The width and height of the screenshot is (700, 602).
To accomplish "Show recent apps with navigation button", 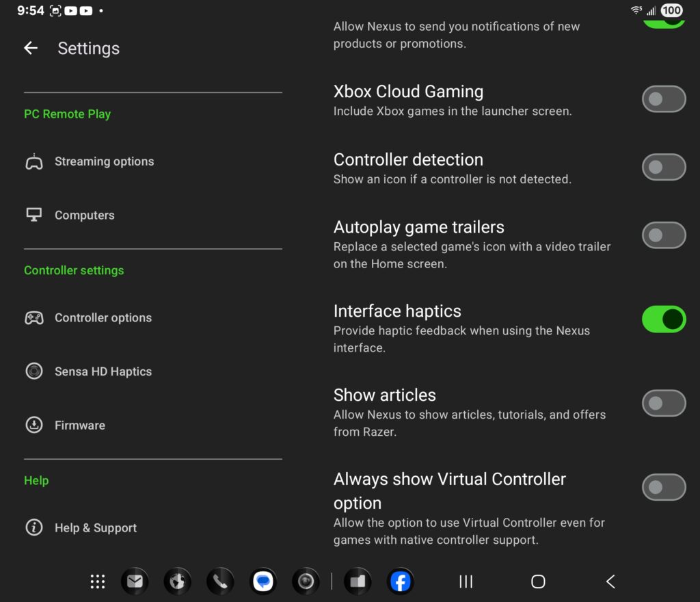I will [x=466, y=581].
